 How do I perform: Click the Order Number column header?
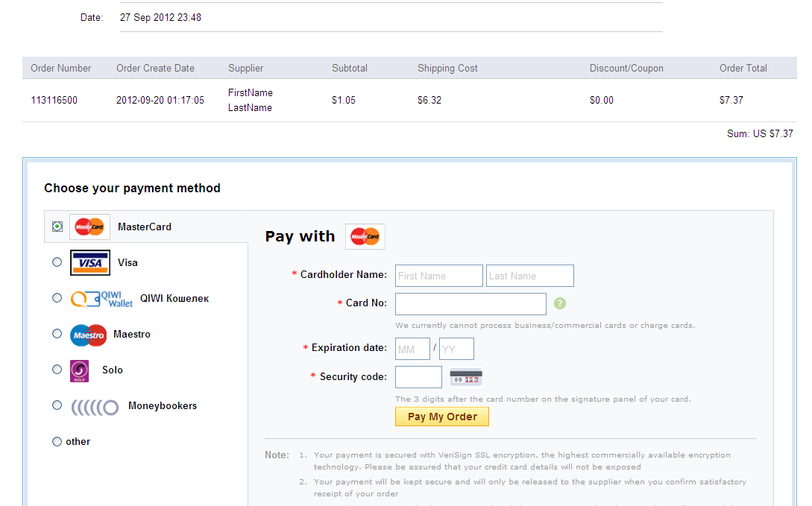coord(60,69)
